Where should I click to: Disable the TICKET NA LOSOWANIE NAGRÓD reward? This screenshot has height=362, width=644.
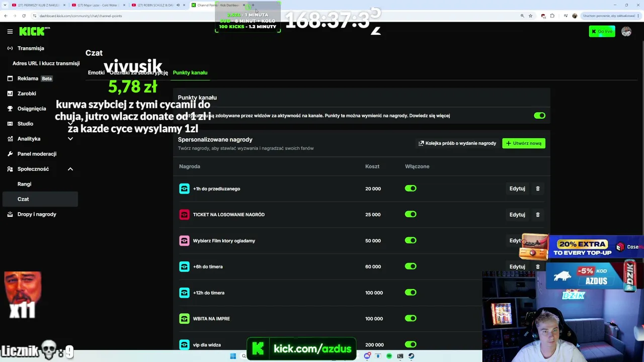point(411,215)
